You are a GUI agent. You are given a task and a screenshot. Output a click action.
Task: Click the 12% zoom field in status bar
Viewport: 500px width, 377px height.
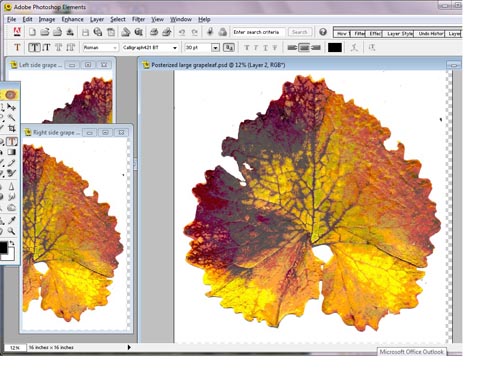(x=15, y=347)
